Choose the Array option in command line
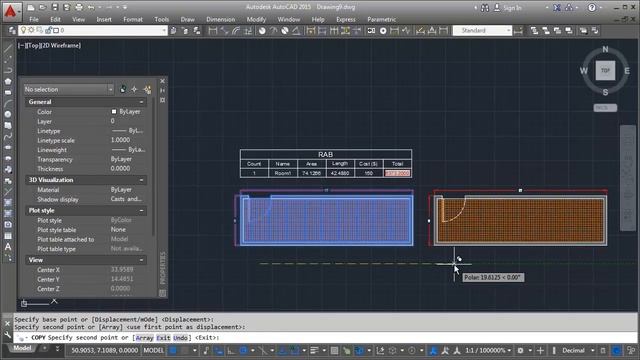640x360 pixels. 144,338
